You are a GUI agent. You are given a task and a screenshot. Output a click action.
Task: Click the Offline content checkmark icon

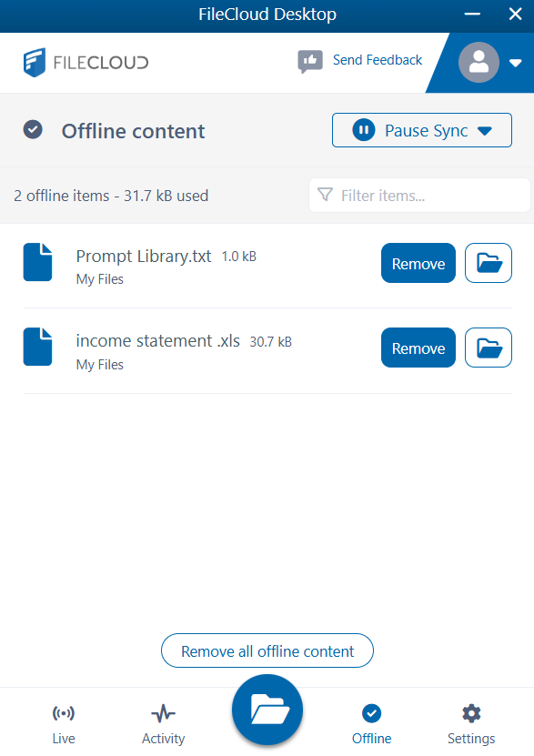click(33, 130)
